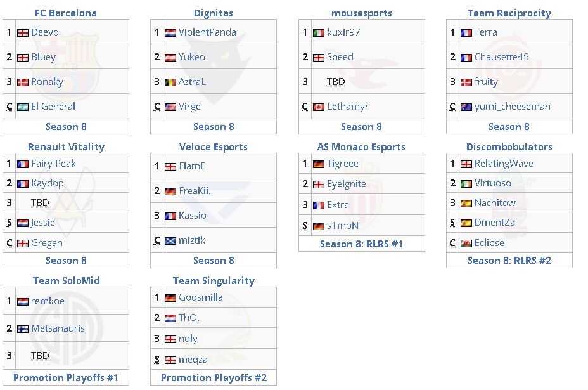588x390 pixels.
Task: Open the Fairy Peak player link
Action: (54, 163)
